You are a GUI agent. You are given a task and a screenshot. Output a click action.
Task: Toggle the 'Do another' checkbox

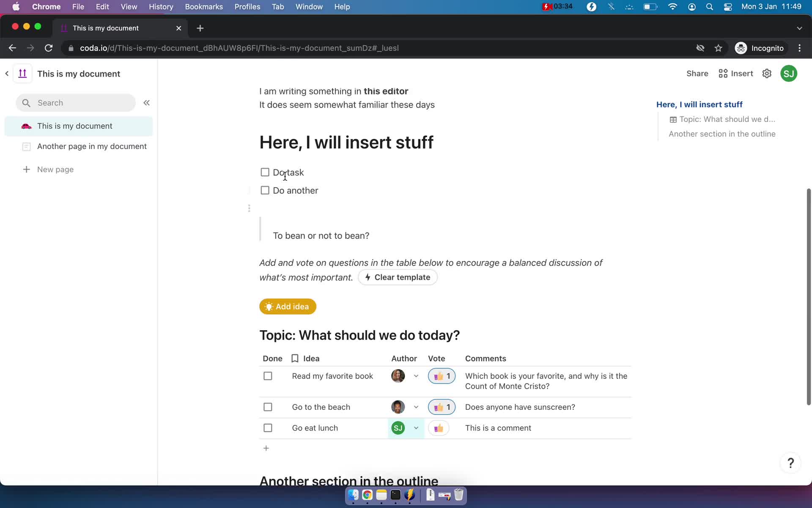click(x=265, y=190)
